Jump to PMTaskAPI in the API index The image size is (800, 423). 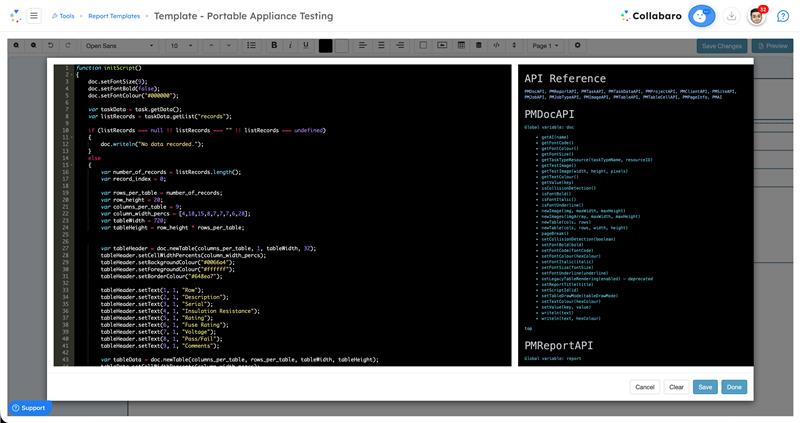[x=593, y=91]
